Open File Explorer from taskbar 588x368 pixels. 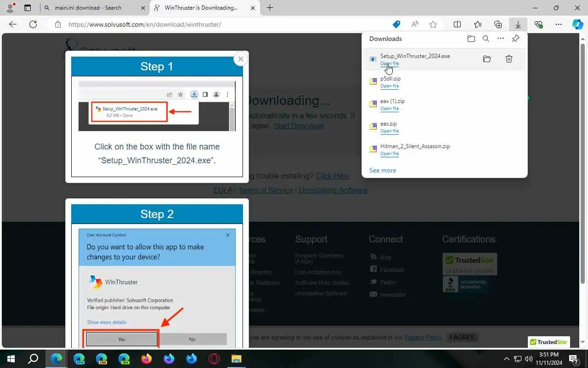pos(236,359)
